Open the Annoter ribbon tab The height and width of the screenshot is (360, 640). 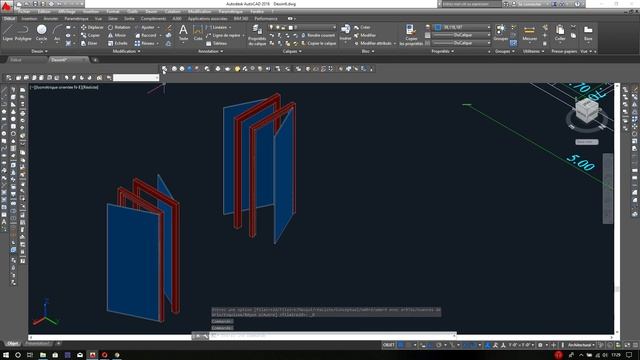click(51, 19)
